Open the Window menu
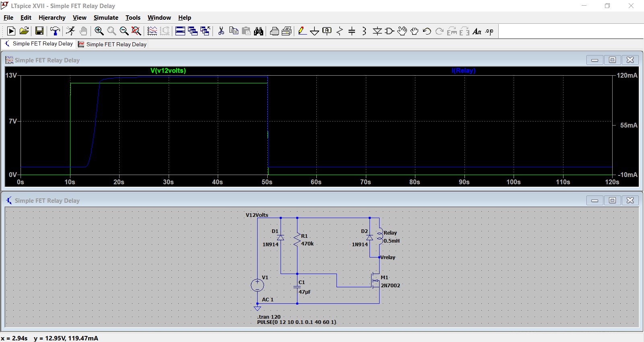This screenshot has height=342, width=644. [x=159, y=18]
